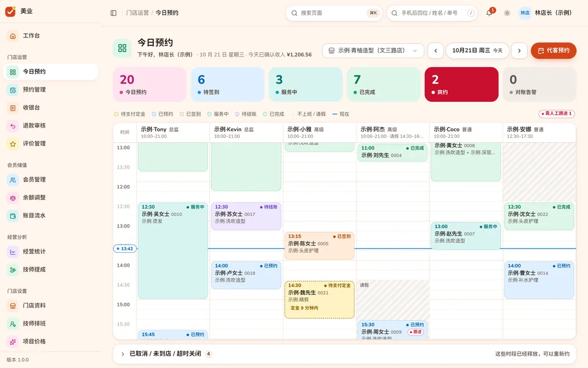Expand the 已取消 / 未到店 / 超时关闭 section

coord(345,354)
